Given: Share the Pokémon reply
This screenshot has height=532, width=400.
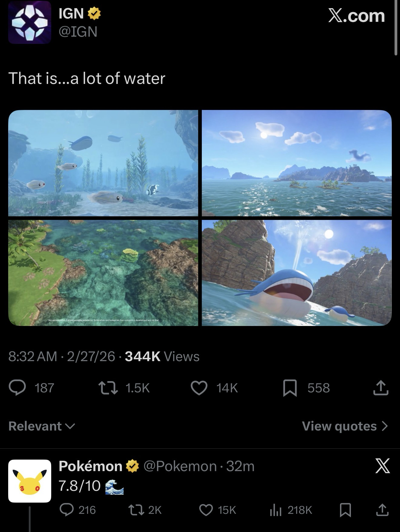Looking at the screenshot, I should (382, 510).
